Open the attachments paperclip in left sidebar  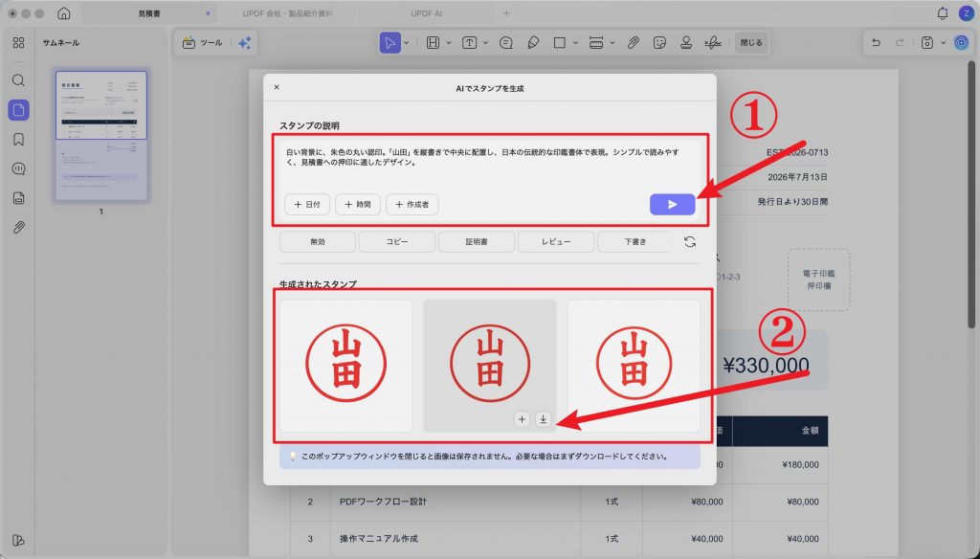coord(19,227)
